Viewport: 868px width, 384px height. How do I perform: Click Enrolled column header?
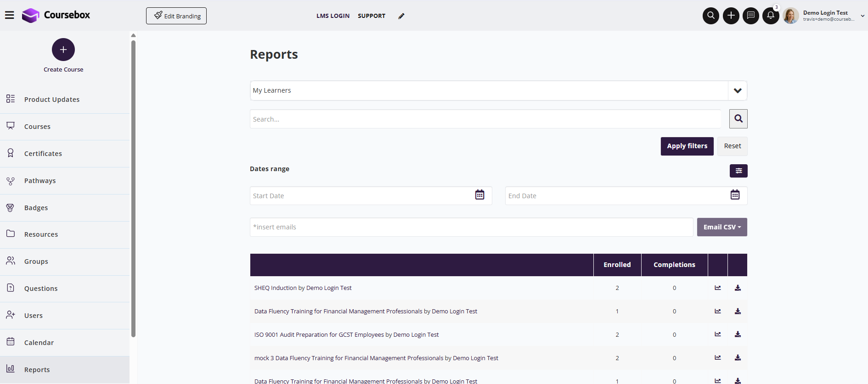(617, 265)
